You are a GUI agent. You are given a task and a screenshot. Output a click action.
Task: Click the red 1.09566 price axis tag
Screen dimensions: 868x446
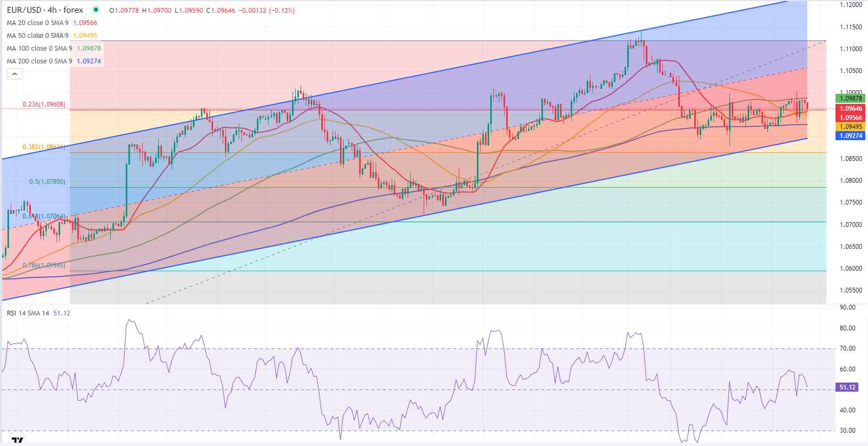point(851,118)
